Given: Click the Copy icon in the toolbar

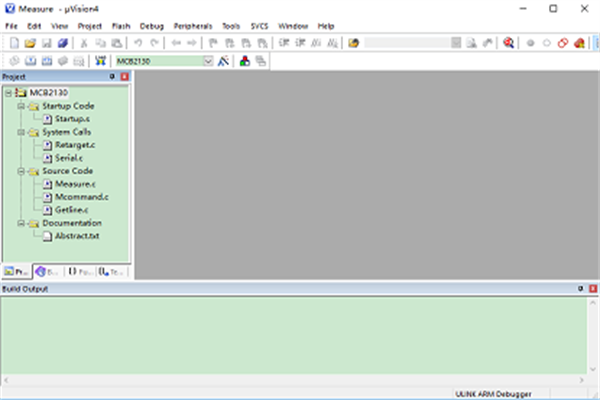Looking at the screenshot, I should coord(100,43).
